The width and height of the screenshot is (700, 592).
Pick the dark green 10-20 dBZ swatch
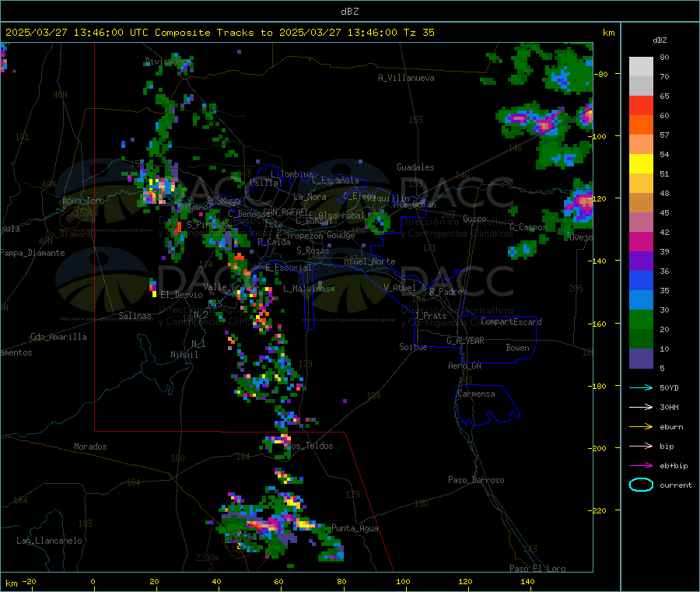click(641, 339)
